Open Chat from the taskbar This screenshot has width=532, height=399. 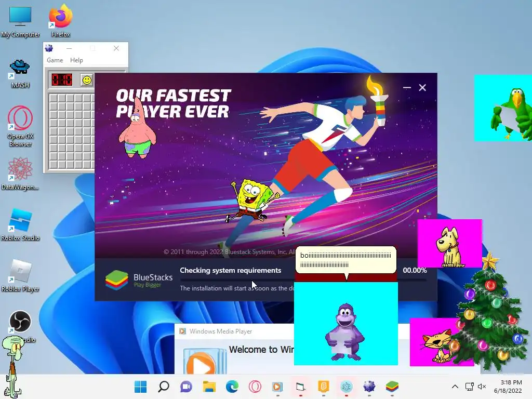point(187,387)
